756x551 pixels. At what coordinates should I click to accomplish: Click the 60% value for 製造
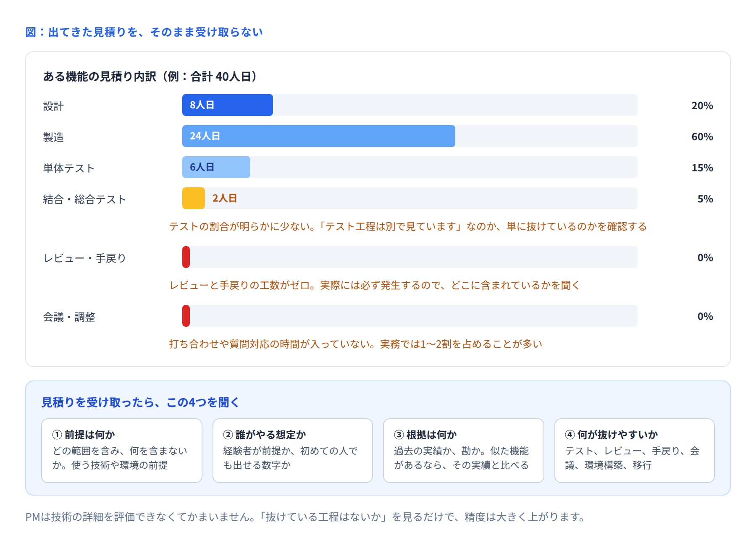point(702,137)
